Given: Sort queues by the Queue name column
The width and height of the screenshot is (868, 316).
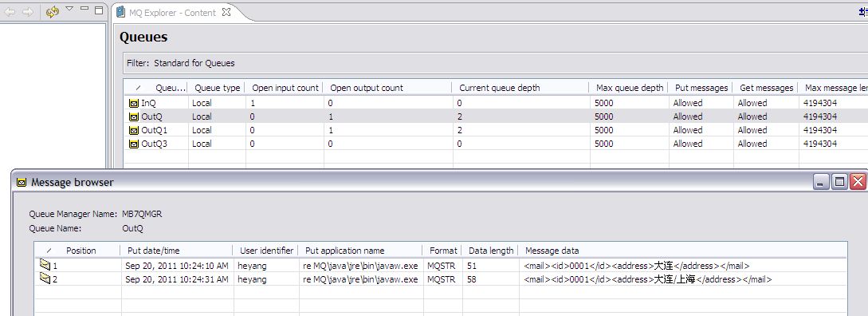Looking at the screenshot, I should 157,88.
